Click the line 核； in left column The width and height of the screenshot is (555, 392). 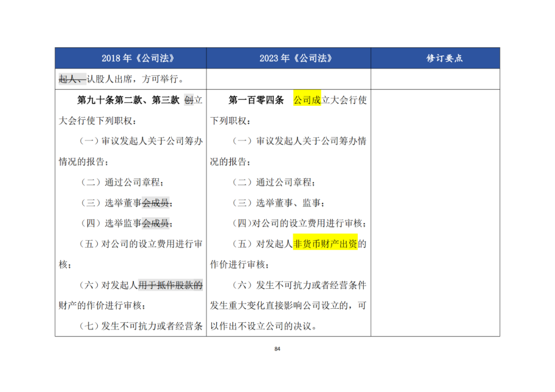coord(65,264)
